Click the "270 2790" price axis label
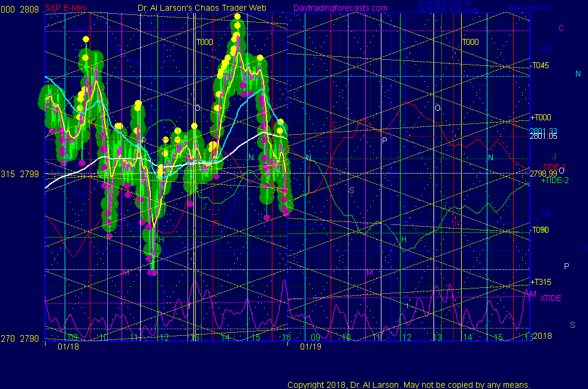The height and width of the screenshot is (389, 588). (20, 338)
